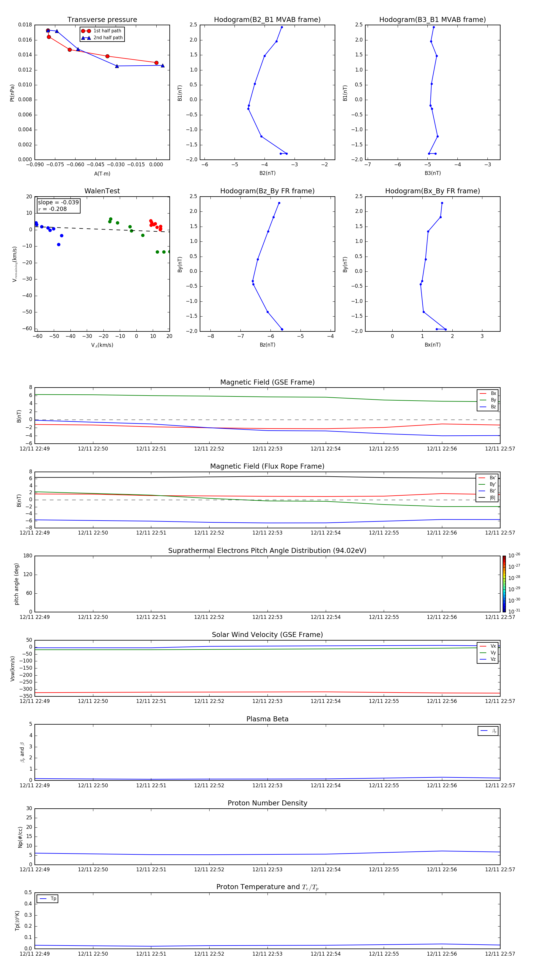The width and height of the screenshot is (535, 980).
Task: Click the pitch angle "180" tick label
Action: [x=28, y=556]
